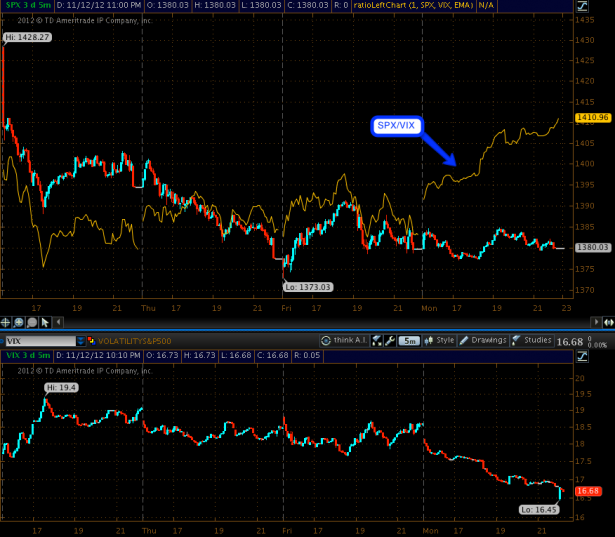Screen dimensions: 615x537
Task: Change the 5m timeframe selector
Action: [409, 340]
